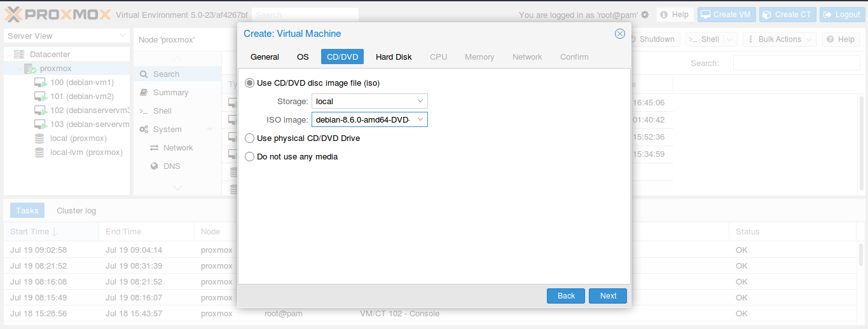Screen dimensions: 868x329
Task: Click the local-lvm storage database icon
Action: click(x=39, y=152)
